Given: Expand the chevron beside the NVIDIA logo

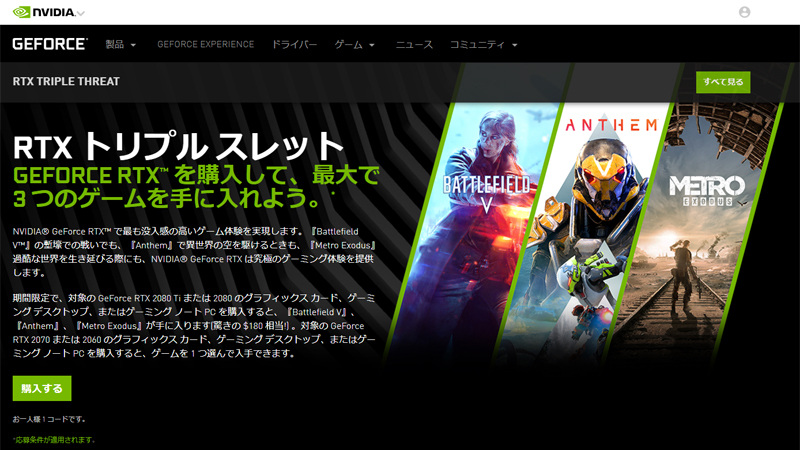Looking at the screenshot, I should 81,14.
